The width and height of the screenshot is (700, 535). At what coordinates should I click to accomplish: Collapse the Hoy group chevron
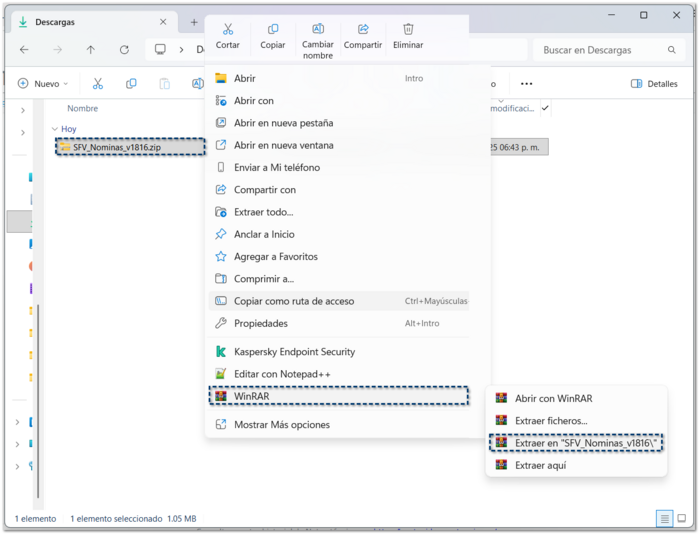(54, 129)
